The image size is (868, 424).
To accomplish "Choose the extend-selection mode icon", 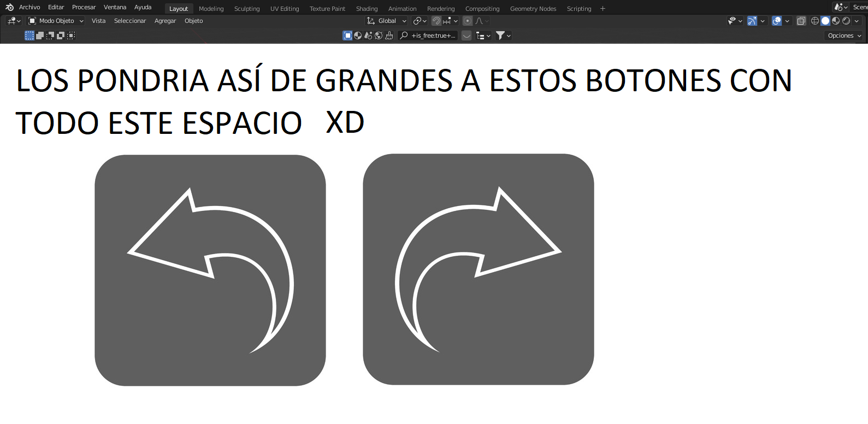I will tap(40, 36).
